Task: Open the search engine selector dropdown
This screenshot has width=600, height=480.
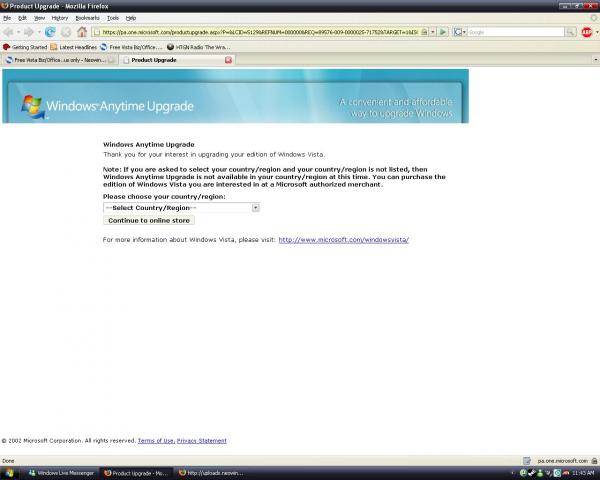Action: pos(460,32)
